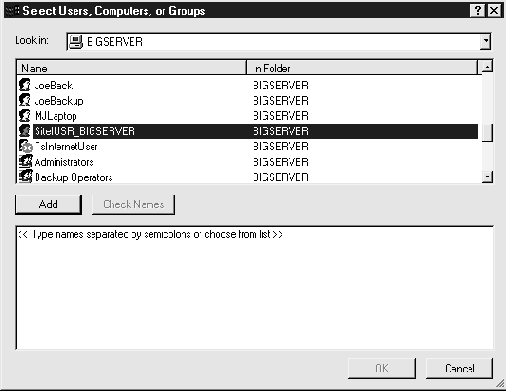Click the list scroll up arrow
The width and height of the screenshot is (506, 391).
[487, 67]
